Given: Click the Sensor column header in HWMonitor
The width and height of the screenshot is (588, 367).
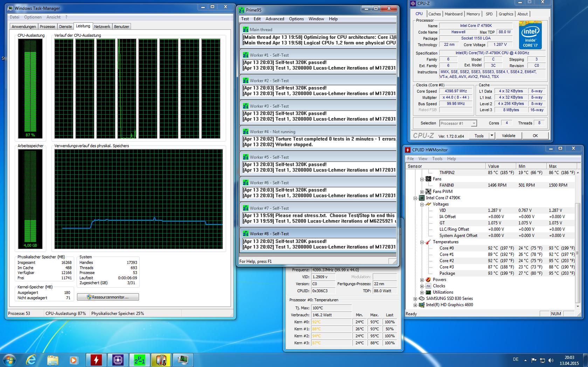Looking at the screenshot, I should [x=446, y=166].
